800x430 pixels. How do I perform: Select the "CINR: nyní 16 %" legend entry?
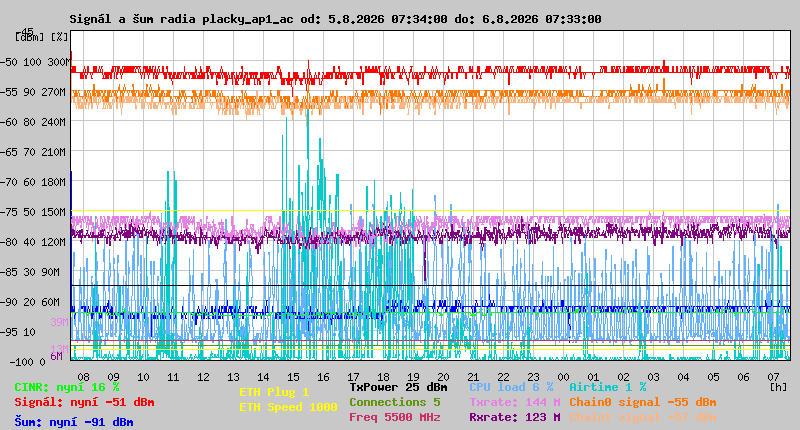click(x=67, y=388)
